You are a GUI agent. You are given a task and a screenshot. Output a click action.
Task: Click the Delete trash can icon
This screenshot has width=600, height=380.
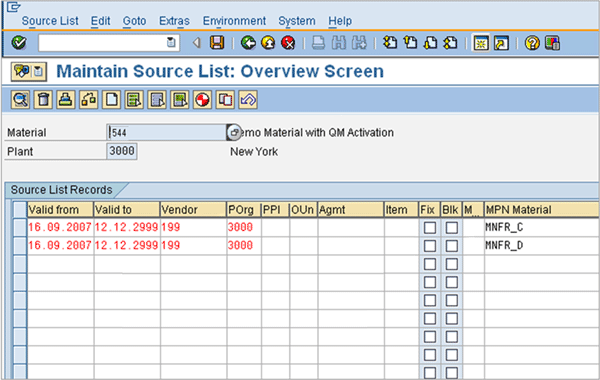(x=43, y=100)
